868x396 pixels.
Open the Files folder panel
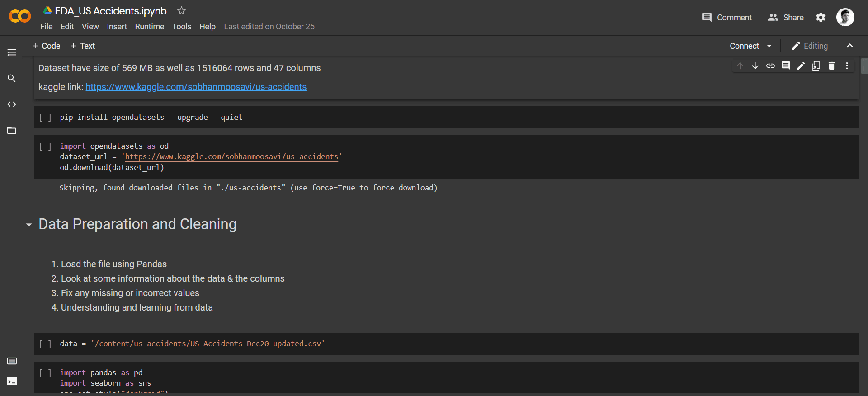point(12,131)
